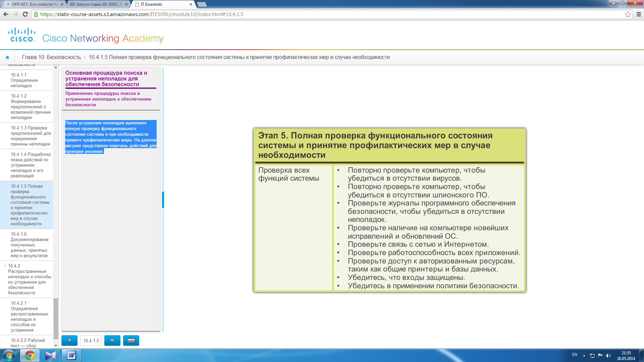Go to previous page with left arrow button
Viewport: 644px width, 362px height.
69,341
